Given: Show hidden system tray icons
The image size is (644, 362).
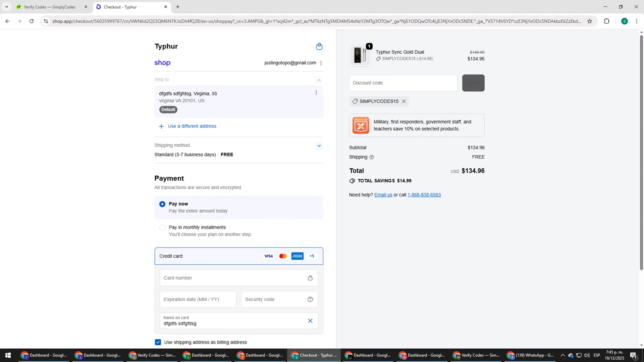Looking at the screenshot, I should tap(562, 355).
